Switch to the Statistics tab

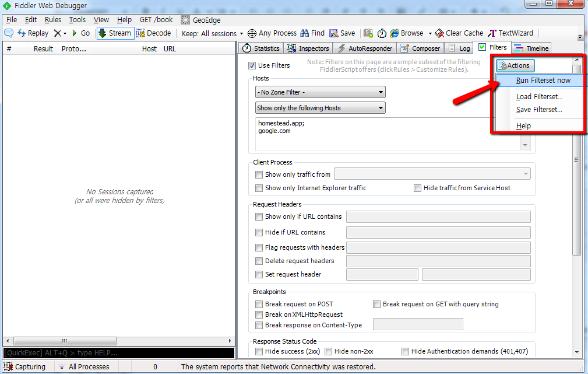click(x=262, y=48)
